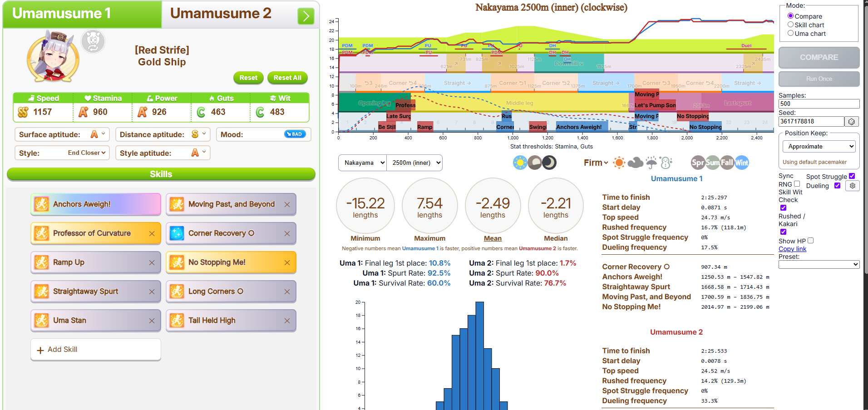The height and width of the screenshot is (410, 868).
Task: Open the Position Keep Approximate dropdown
Action: (819, 146)
